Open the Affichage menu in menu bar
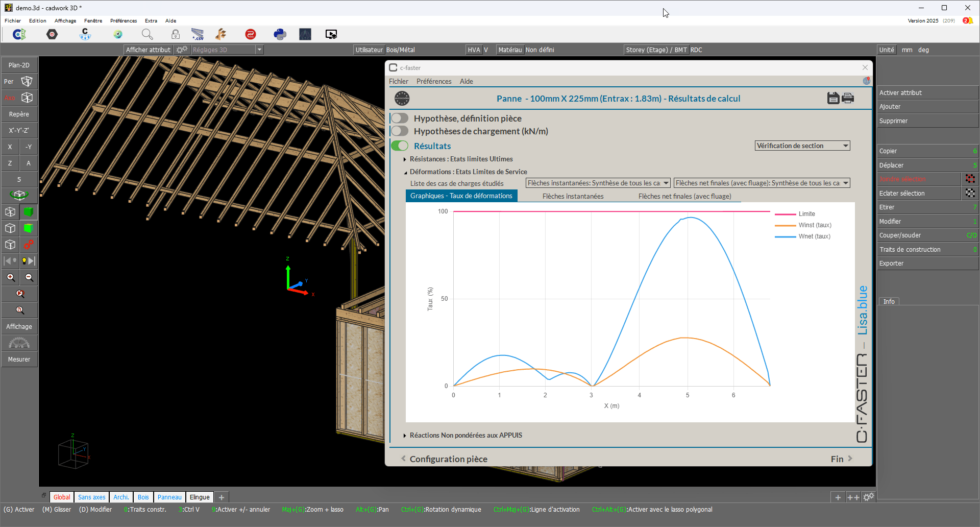The image size is (980, 527). (x=65, y=21)
